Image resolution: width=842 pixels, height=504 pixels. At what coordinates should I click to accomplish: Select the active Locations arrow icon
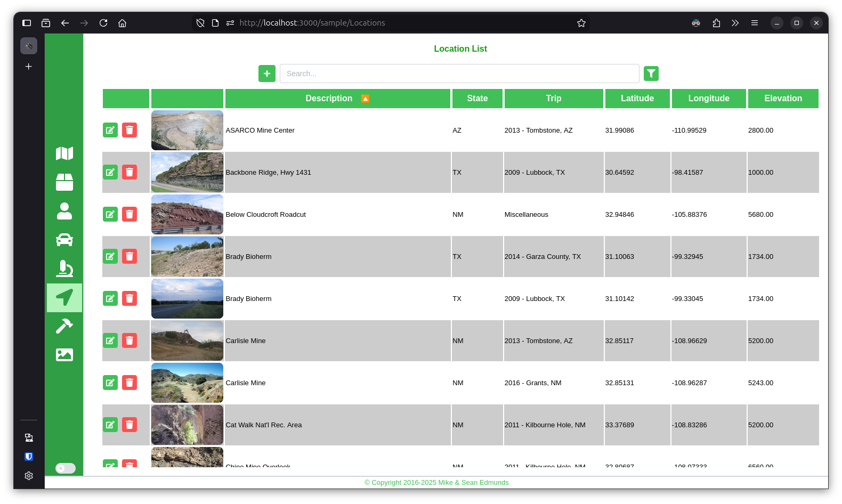point(64,297)
